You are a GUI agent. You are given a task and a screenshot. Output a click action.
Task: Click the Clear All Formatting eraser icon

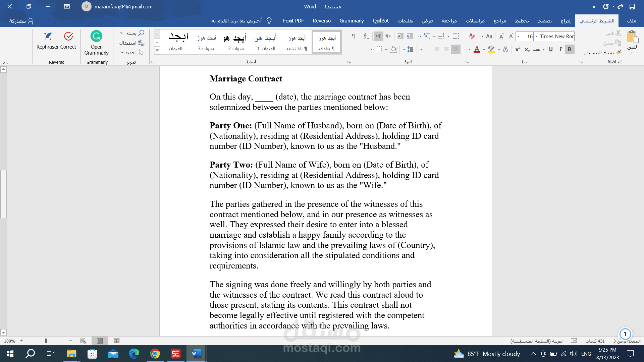click(x=472, y=36)
